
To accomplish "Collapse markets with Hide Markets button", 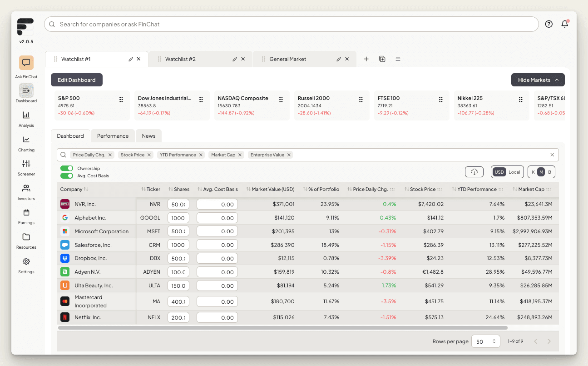I will 538,80.
